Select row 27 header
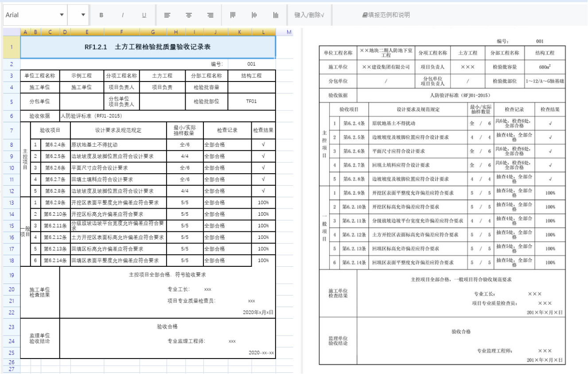Viewport: 588px width, 374px height. click(12, 369)
